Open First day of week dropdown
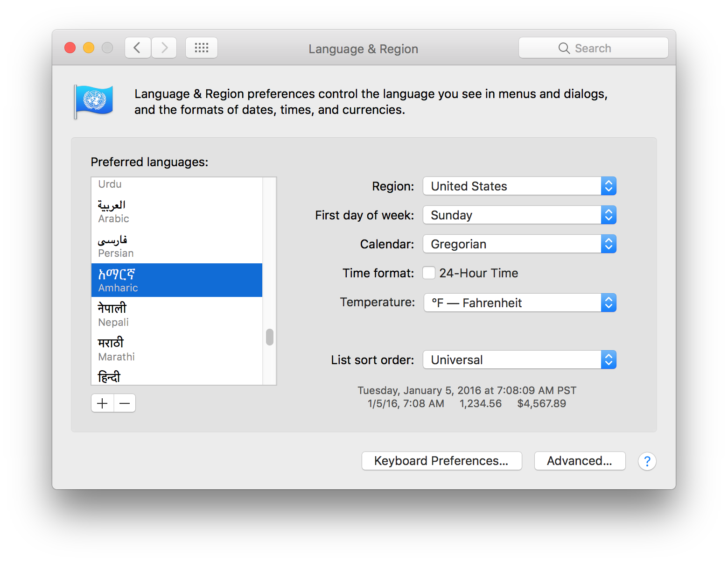 pos(519,215)
